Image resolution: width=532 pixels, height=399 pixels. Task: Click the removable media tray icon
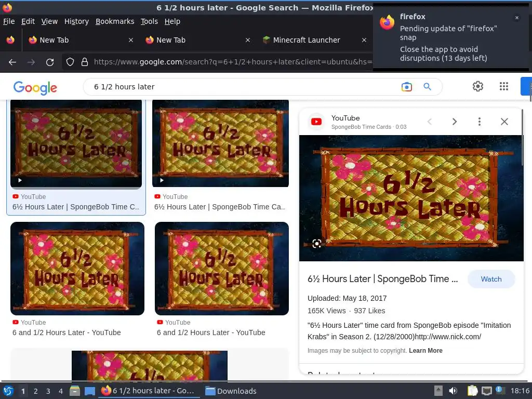click(438, 391)
